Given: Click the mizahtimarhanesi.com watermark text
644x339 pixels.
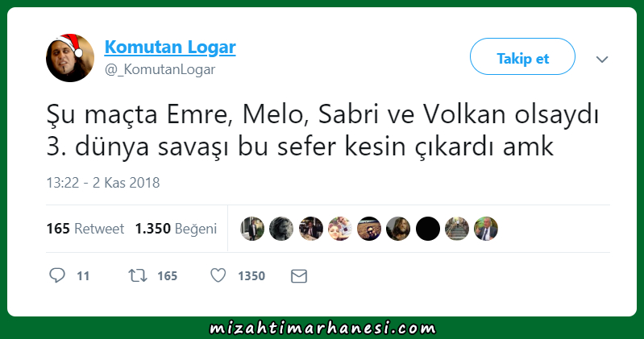Looking at the screenshot, I should tap(322, 328).
